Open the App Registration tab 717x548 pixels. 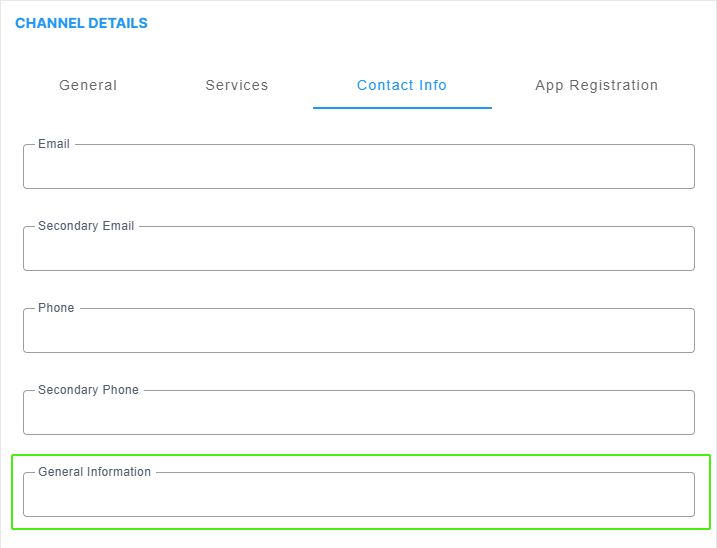(597, 85)
